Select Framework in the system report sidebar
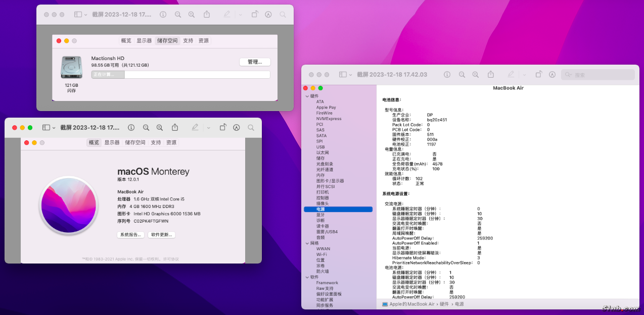 tap(327, 283)
